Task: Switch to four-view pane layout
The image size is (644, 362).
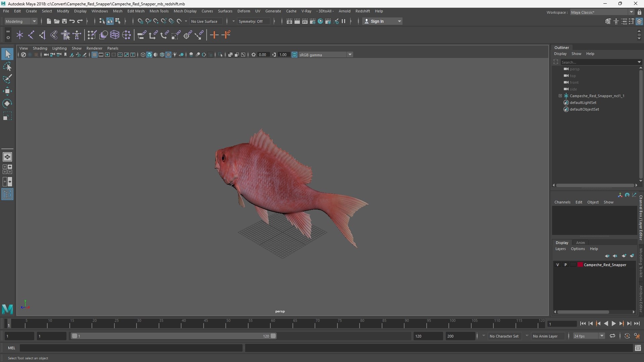Action: (7, 169)
